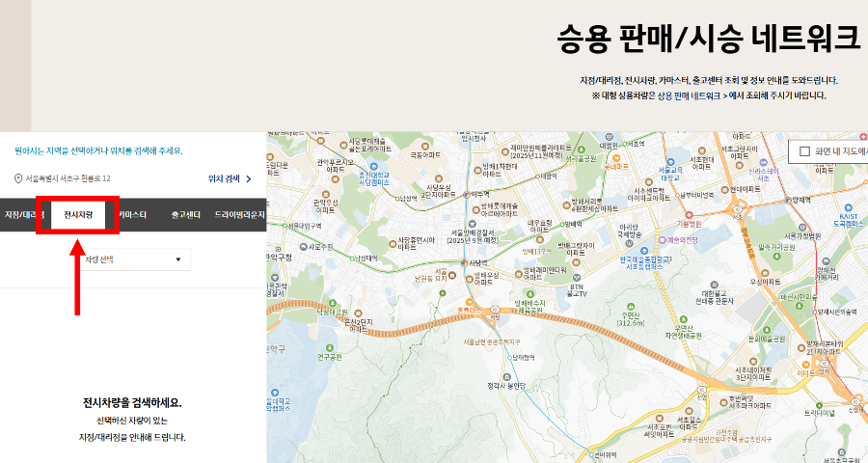Screen dimensions: 868x463
Task: Open the 차량 선택 dropdown
Action: [x=133, y=259]
